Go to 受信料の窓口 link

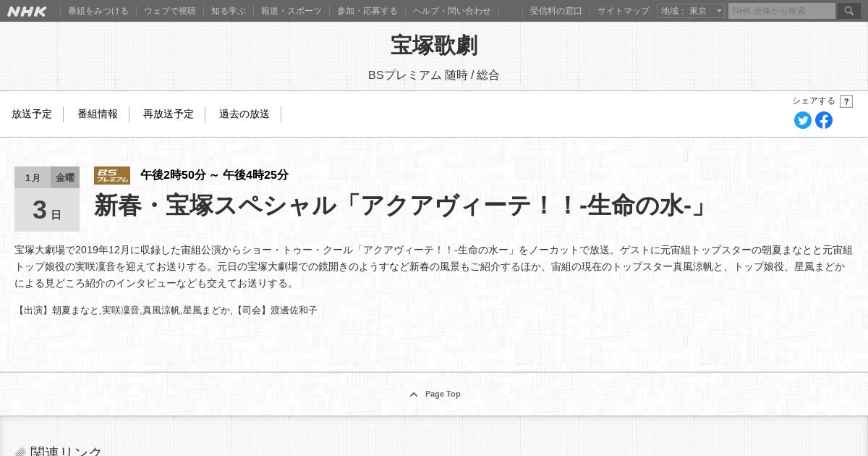click(556, 11)
